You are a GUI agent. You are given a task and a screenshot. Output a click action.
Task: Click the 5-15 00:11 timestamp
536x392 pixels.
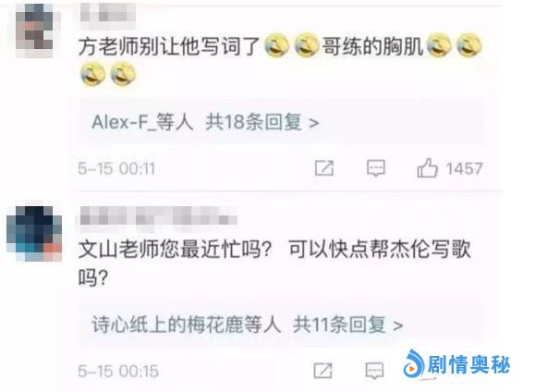pyautogui.click(x=116, y=168)
